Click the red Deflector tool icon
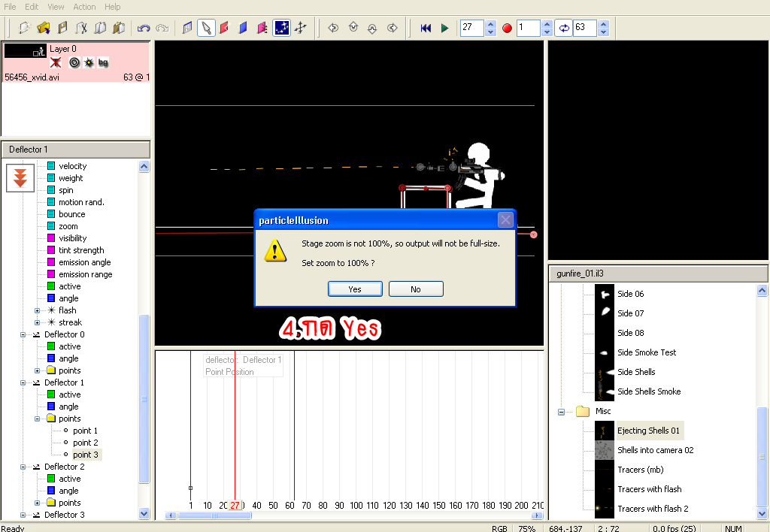 (x=224, y=28)
